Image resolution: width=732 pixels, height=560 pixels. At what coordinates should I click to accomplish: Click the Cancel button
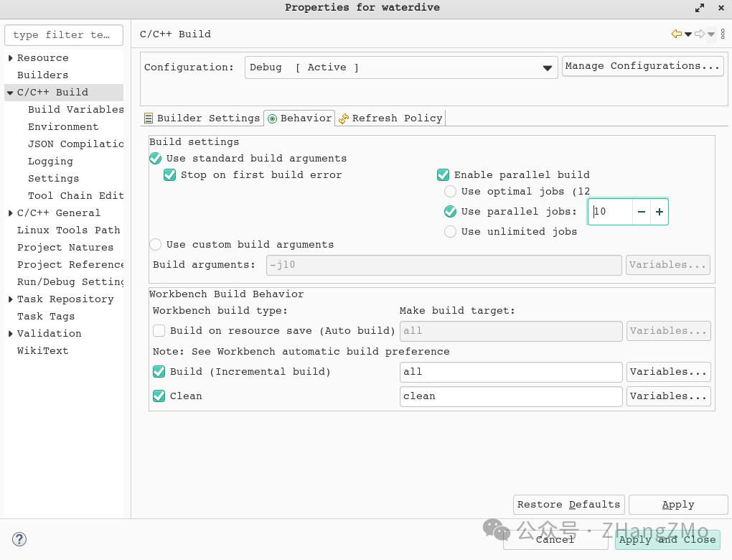(x=555, y=539)
